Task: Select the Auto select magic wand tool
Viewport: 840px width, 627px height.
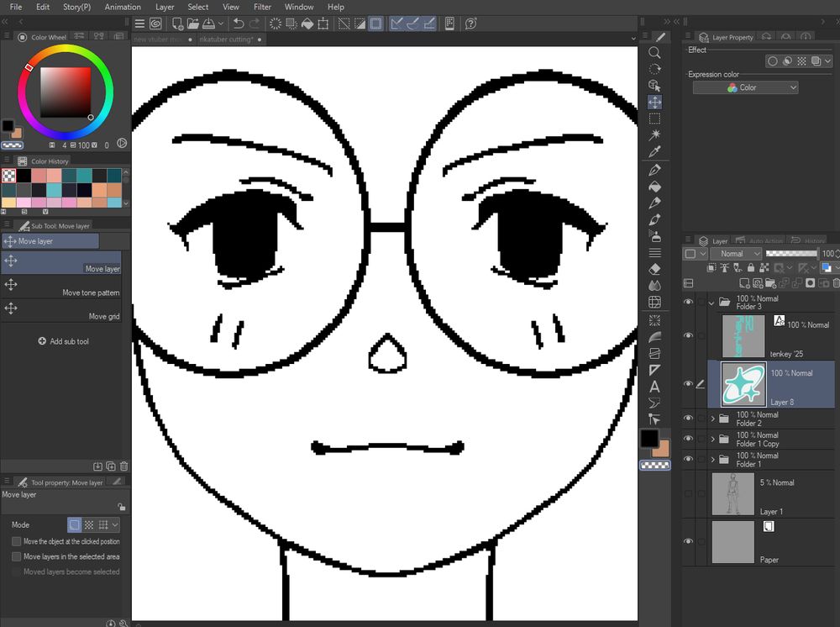Action: click(x=654, y=135)
